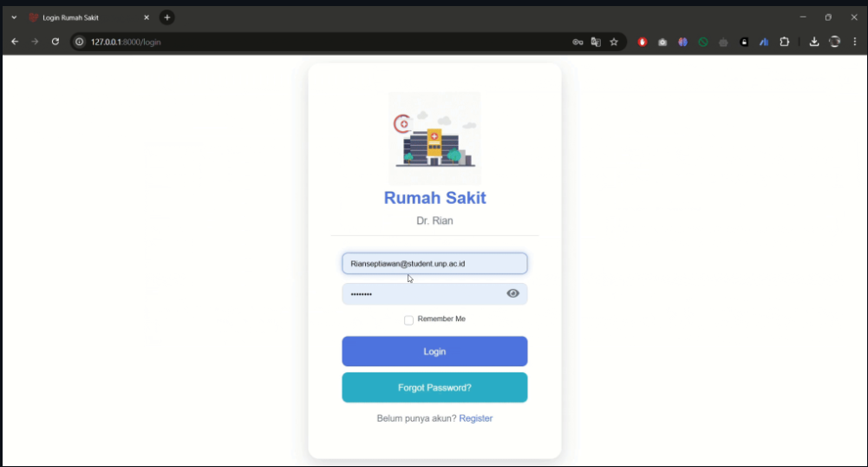Open the blue slanted bars extension icon
This screenshot has height=467, width=868.
pyautogui.click(x=764, y=43)
